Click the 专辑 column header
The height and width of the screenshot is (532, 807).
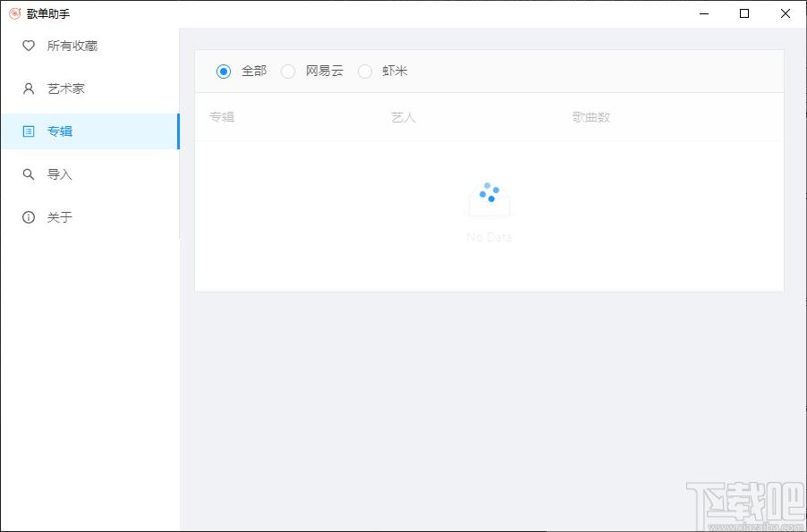[x=222, y=117]
